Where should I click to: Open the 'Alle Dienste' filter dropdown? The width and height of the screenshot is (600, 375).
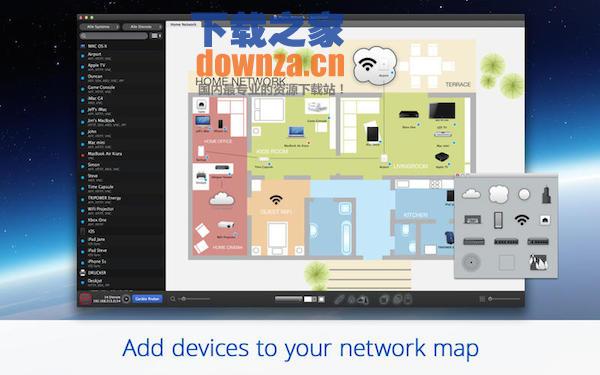[x=142, y=27]
